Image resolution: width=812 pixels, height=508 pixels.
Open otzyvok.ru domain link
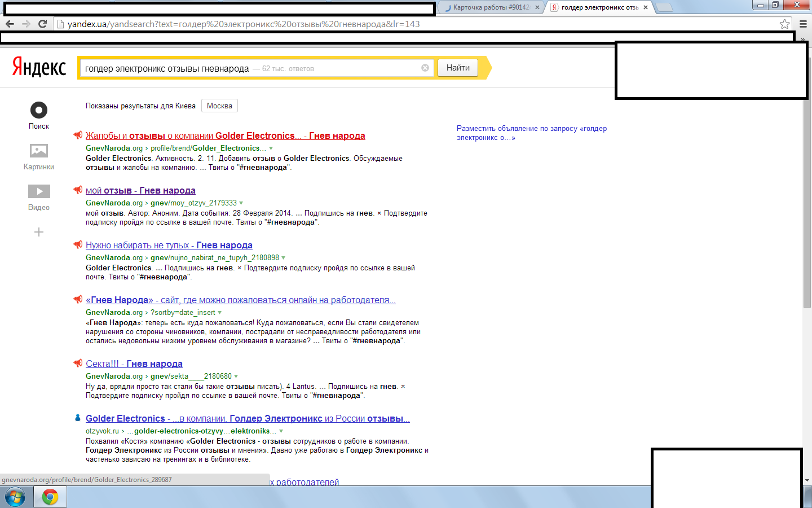102,431
